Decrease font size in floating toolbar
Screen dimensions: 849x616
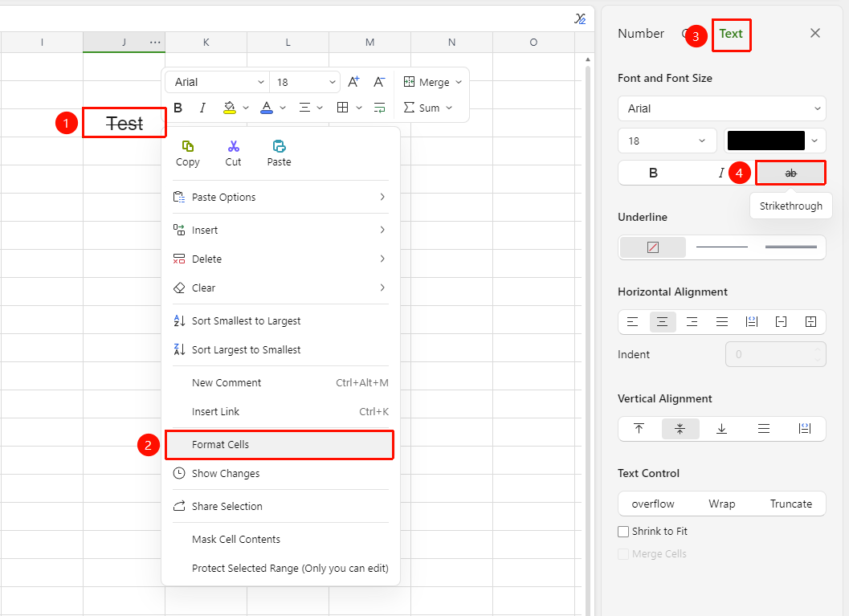click(x=379, y=82)
